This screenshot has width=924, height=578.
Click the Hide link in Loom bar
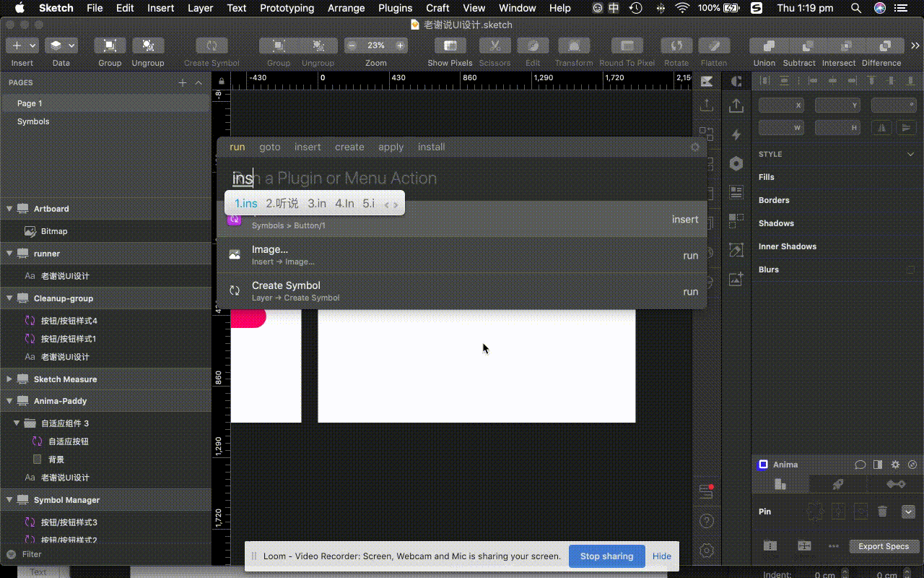pos(662,556)
